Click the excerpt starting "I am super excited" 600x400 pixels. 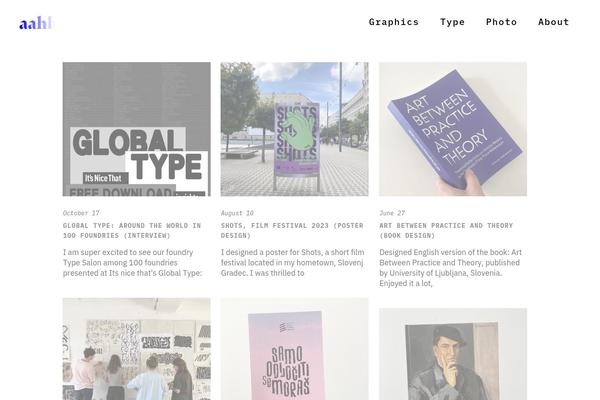pos(132,263)
